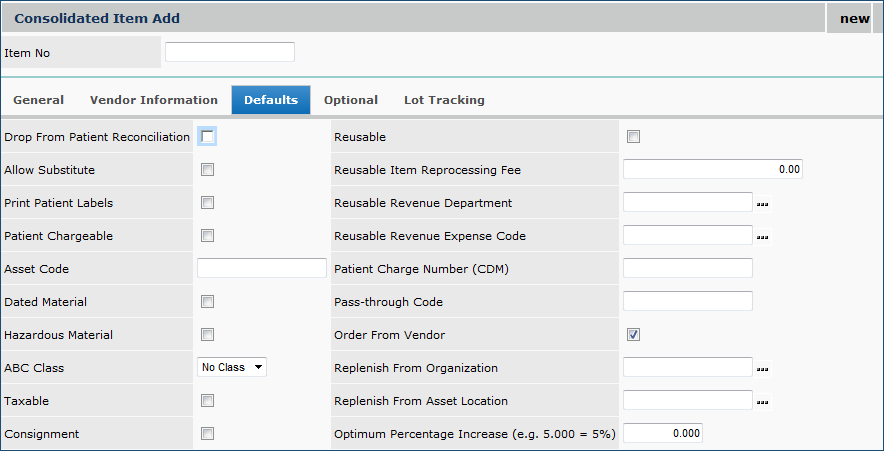Check the Allow Substitute box

208,170
